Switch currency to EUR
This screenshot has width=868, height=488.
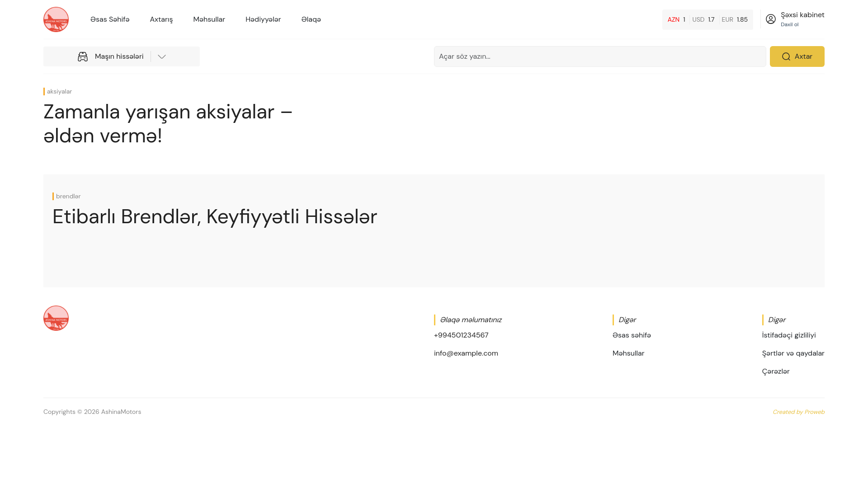tap(735, 19)
